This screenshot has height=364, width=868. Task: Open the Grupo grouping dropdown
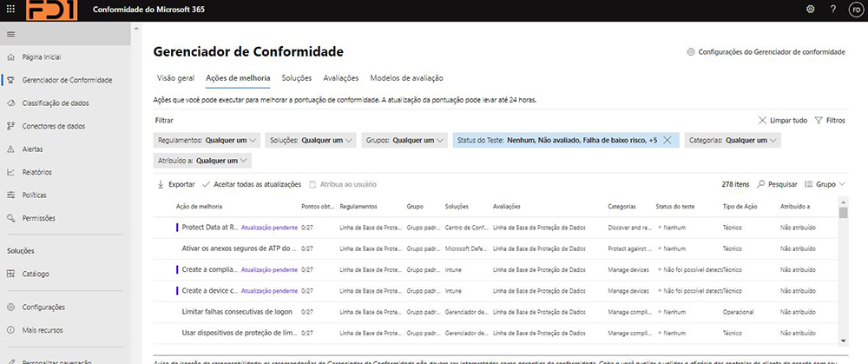pyautogui.click(x=825, y=184)
